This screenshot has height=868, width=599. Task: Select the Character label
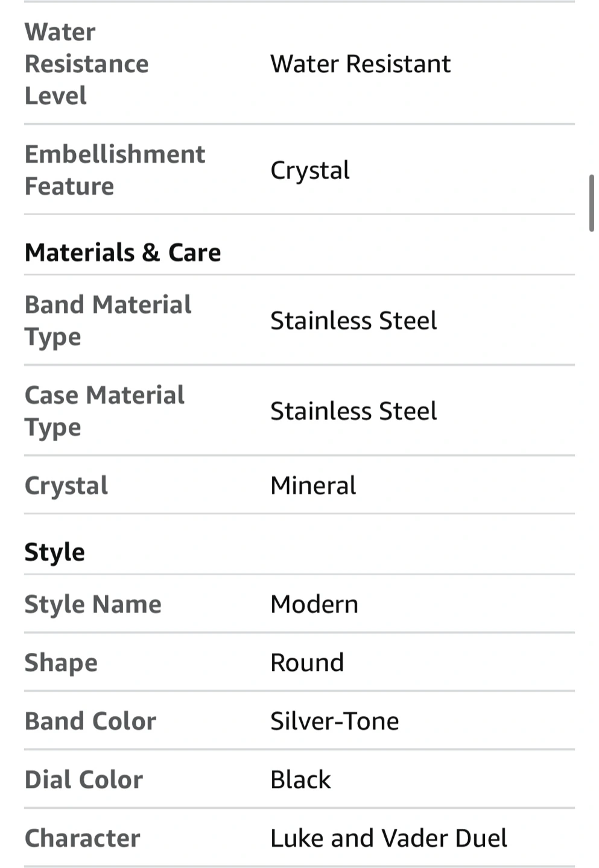pos(83,838)
